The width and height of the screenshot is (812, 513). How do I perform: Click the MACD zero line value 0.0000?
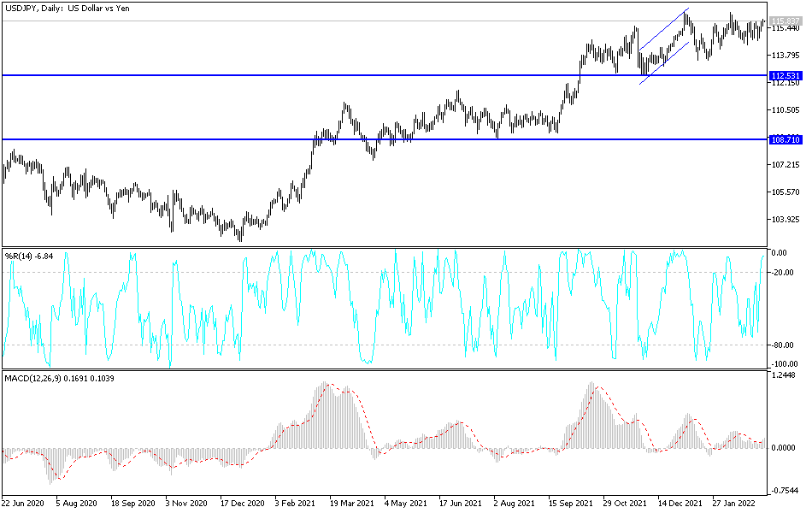click(x=785, y=446)
